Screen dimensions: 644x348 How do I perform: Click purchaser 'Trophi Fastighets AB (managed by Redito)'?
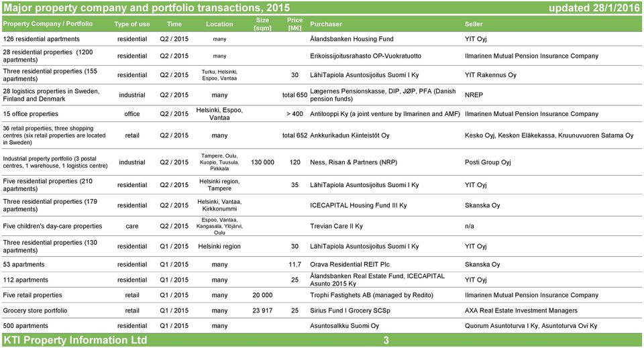[372, 295]
